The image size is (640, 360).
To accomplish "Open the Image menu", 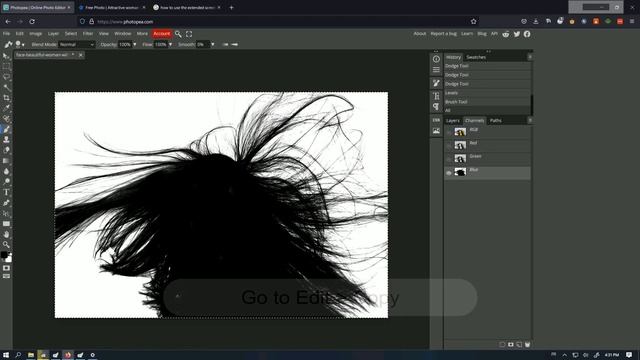I will click(36, 34).
